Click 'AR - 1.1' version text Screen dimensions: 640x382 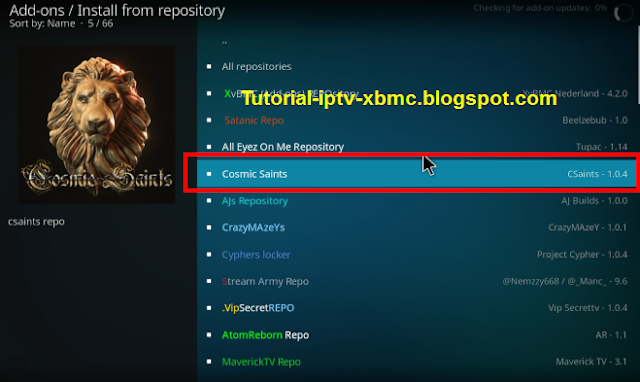tap(611, 335)
